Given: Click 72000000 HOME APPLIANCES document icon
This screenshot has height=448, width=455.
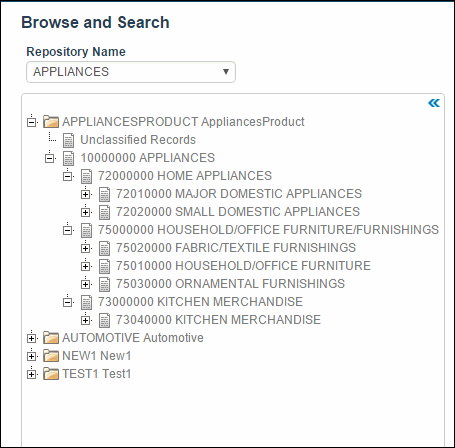Looking at the screenshot, I should click(87, 176).
